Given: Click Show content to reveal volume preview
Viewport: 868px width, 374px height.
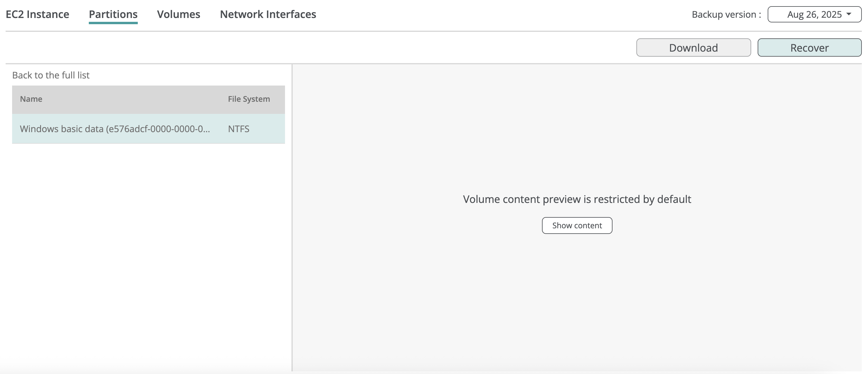Looking at the screenshot, I should click(577, 225).
